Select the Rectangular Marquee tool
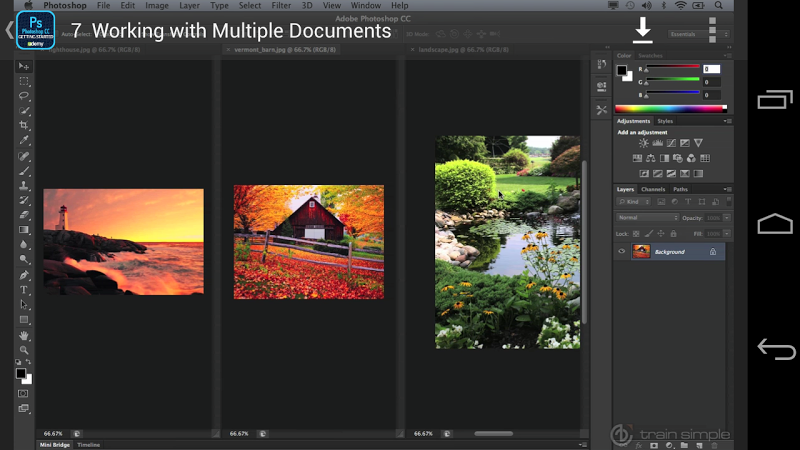The height and width of the screenshot is (450, 800). click(x=24, y=81)
